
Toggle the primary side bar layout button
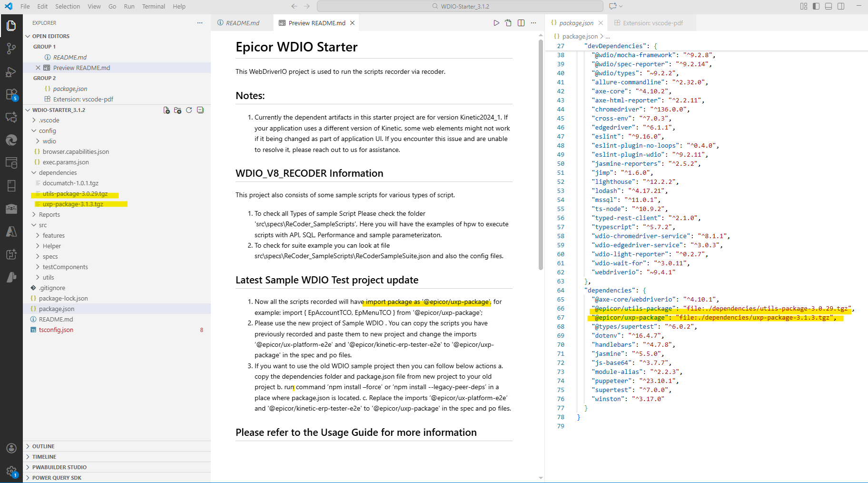point(816,6)
